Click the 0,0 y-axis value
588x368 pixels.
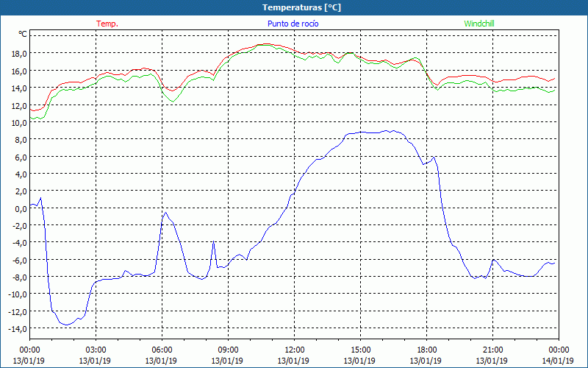[x=21, y=209]
